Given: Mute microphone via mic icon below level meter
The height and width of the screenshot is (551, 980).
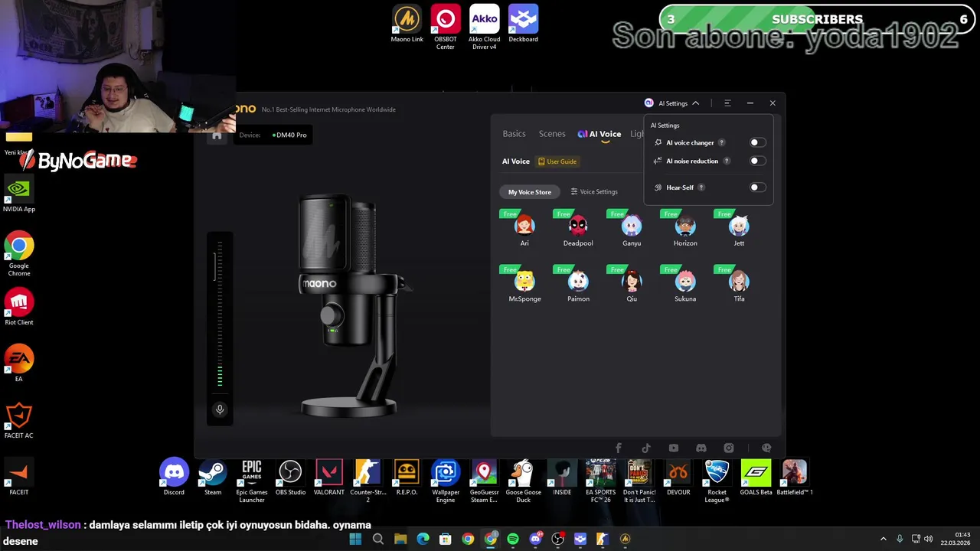Looking at the screenshot, I should (x=220, y=409).
